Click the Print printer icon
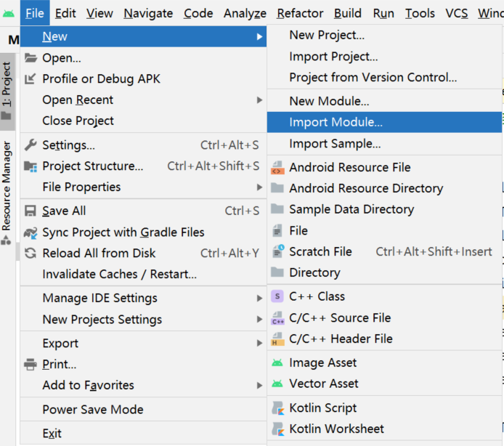 (x=31, y=365)
